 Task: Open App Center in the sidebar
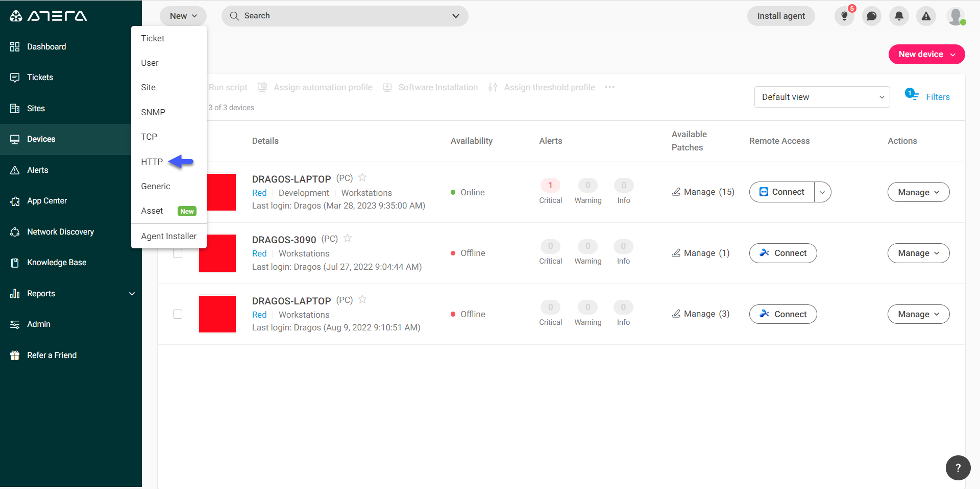click(x=46, y=201)
